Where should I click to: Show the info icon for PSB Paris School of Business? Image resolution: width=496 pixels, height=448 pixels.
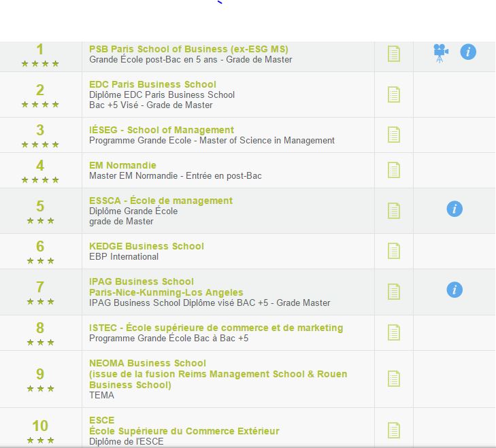tap(468, 52)
